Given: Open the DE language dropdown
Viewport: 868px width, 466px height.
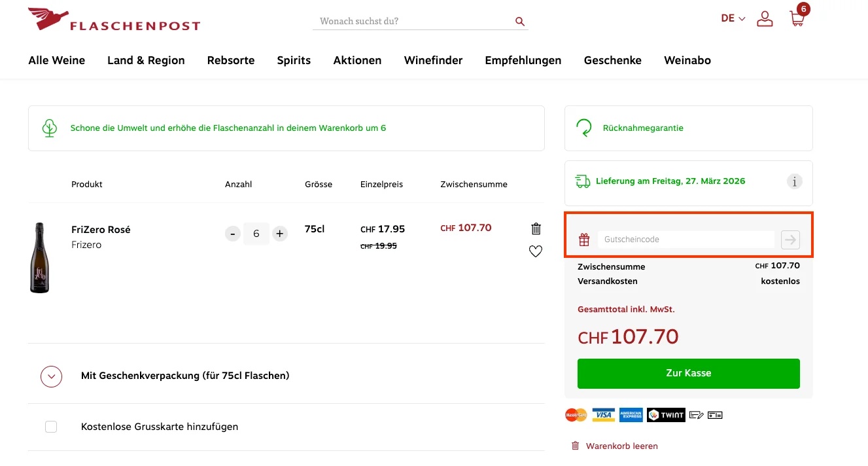Looking at the screenshot, I should (x=732, y=18).
